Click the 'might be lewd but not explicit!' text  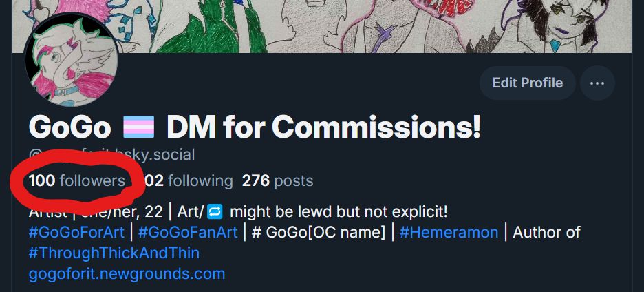(x=339, y=212)
